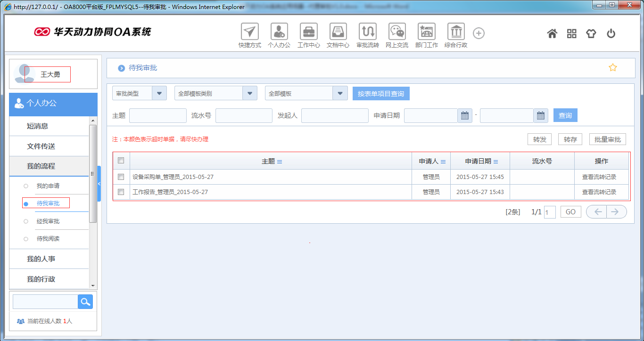The image size is (644, 341).
Task: Open the 快捷方式 shortcut icon
Action: 249,32
